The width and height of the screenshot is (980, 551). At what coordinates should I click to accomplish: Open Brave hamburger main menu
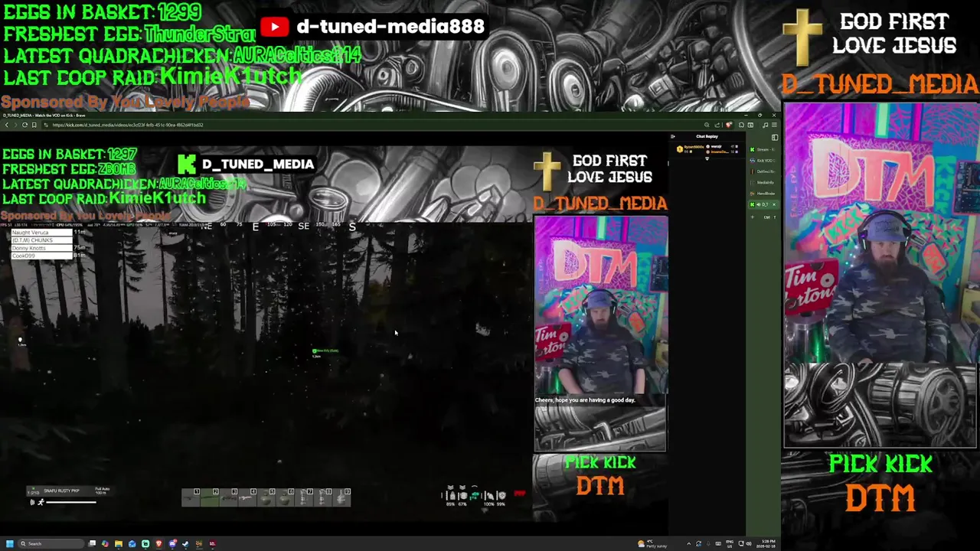774,125
